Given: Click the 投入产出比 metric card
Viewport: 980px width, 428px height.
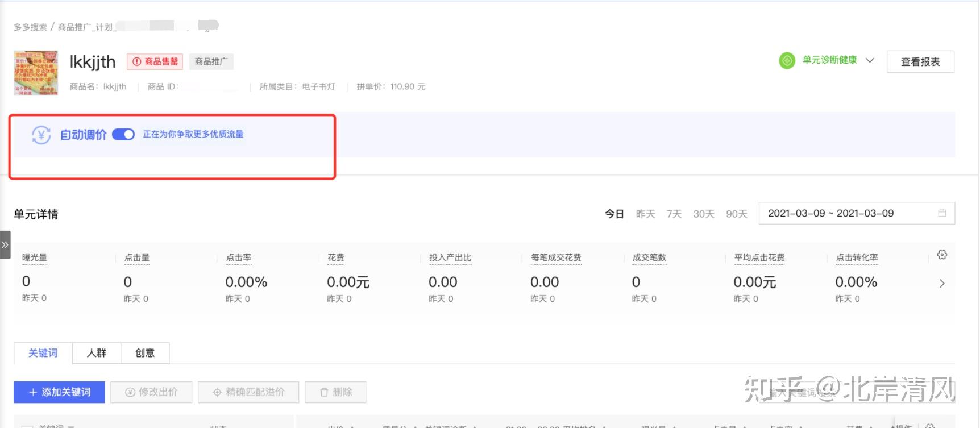Looking at the screenshot, I should pos(471,277).
